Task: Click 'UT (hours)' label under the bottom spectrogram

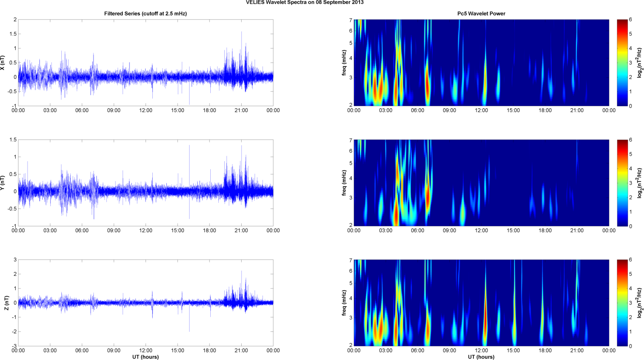Action: 481,357
